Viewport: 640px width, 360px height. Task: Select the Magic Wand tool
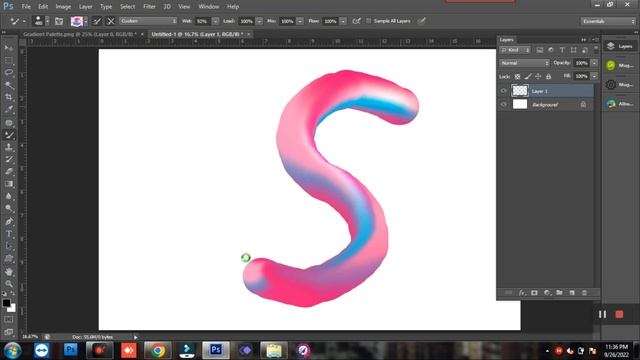click(9, 85)
